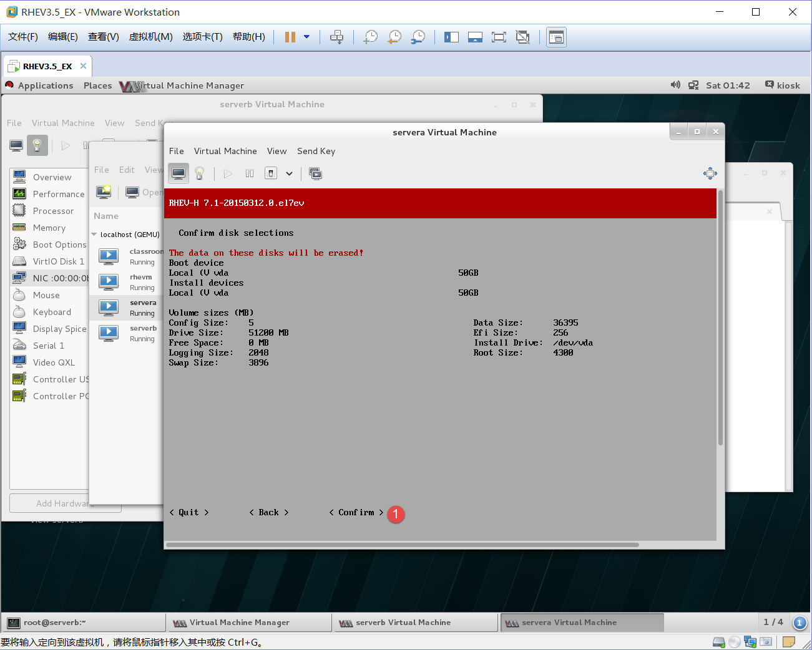Image resolution: width=812 pixels, height=650 pixels.
Task: Click the RHEV3.5_EX VMware tab
Action: pyautogui.click(x=47, y=66)
